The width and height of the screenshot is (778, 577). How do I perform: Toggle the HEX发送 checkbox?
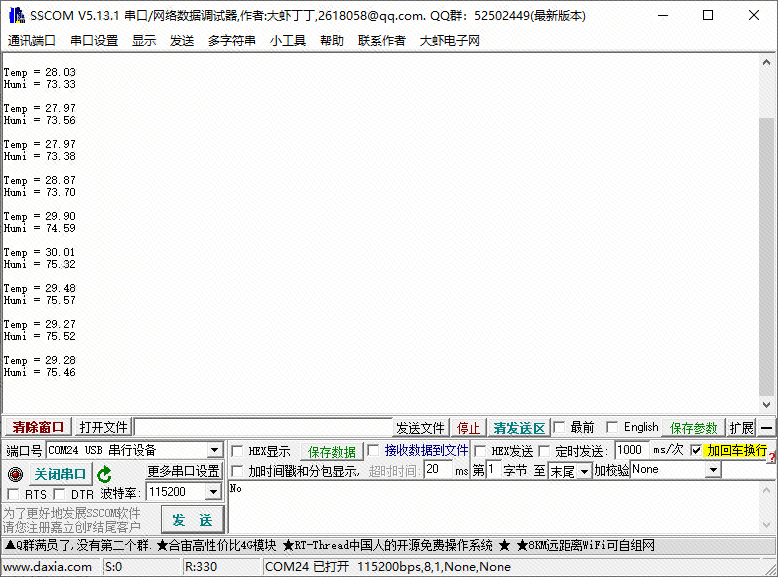click(x=480, y=451)
